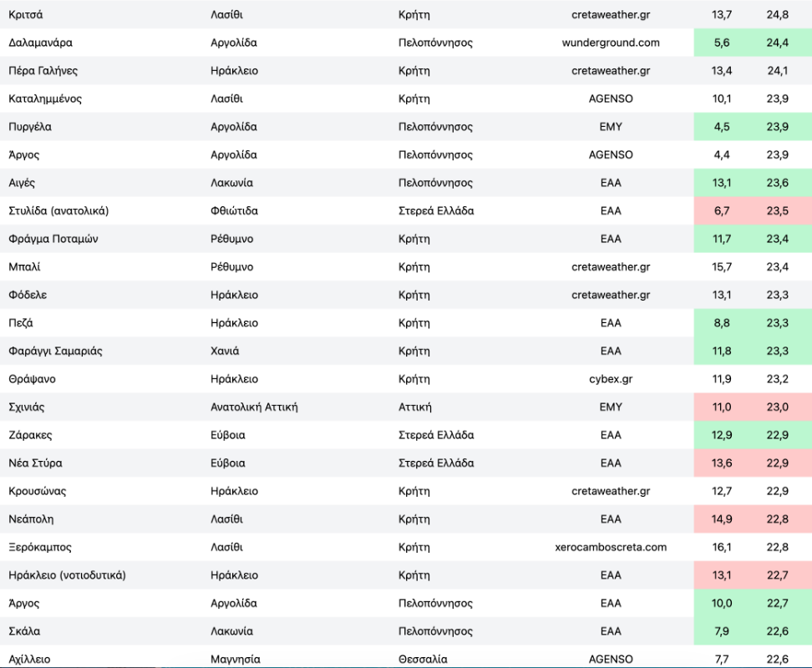Select the Αττική region cell for Σχινιάς
Screen dimensions: 812x668
click(x=414, y=407)
